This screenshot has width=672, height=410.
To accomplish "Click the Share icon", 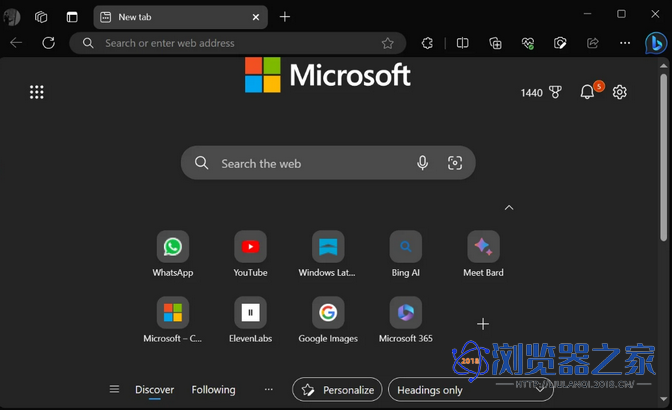I will tap(593, 43).
